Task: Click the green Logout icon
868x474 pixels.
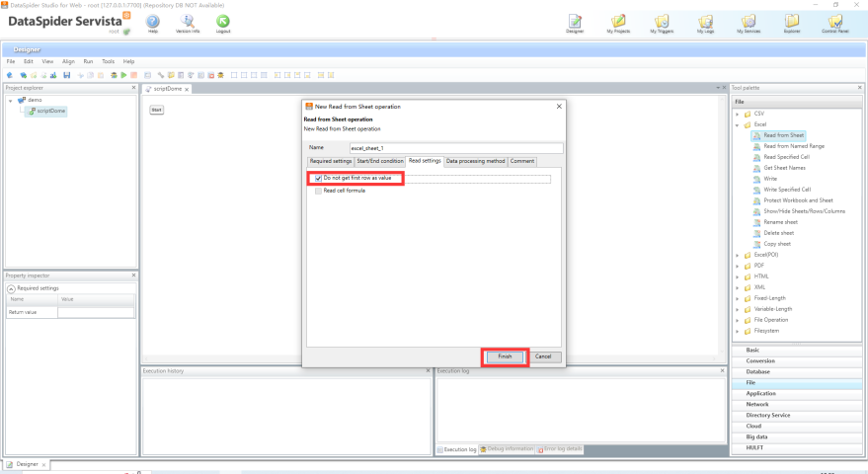Action: [223, 22]
